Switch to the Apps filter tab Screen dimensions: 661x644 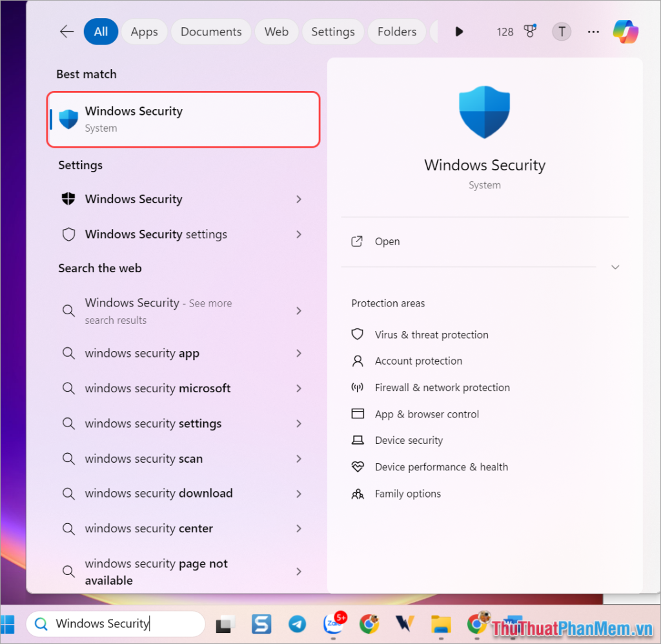(x=144, y=32)
